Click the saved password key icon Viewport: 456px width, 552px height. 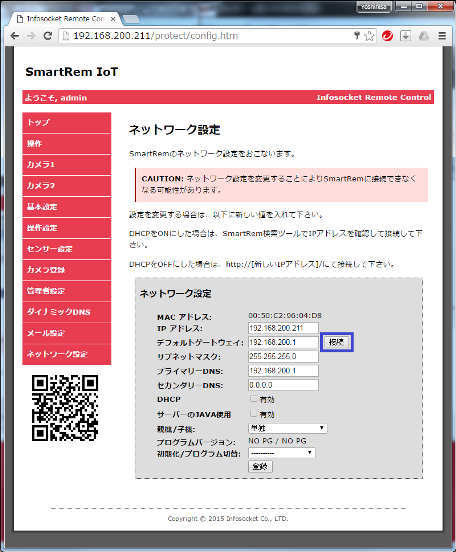click(357, 35)
